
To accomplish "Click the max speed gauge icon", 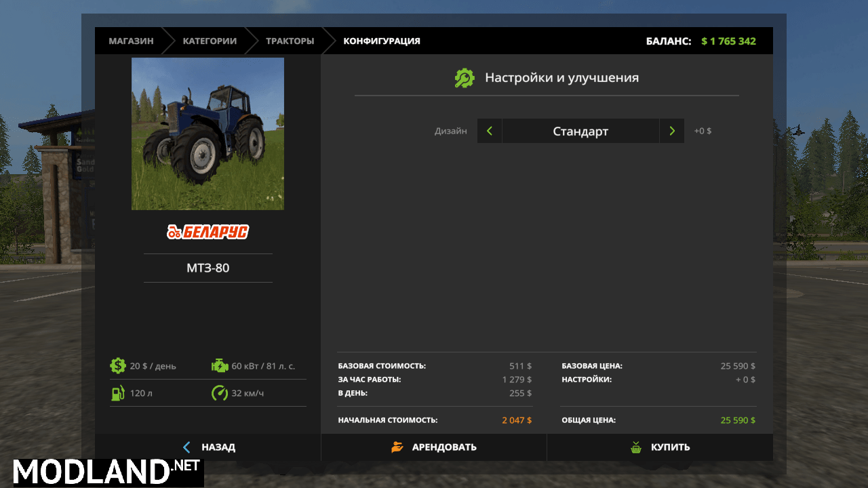I will coord(220,393).
